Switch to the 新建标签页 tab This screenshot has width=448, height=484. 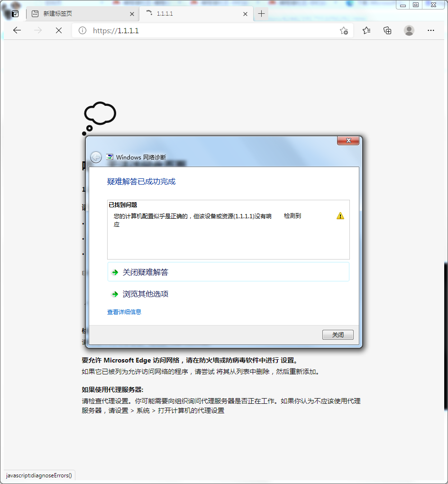pos(83,14)
